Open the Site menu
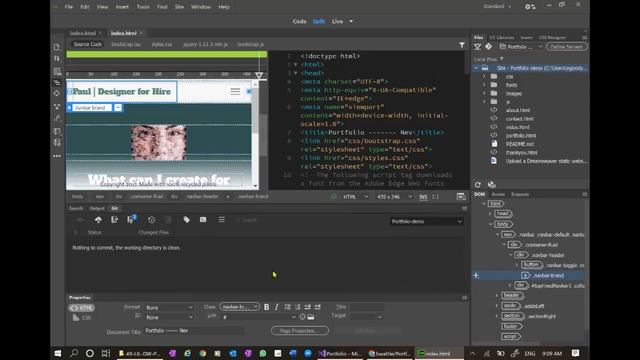 179,7
